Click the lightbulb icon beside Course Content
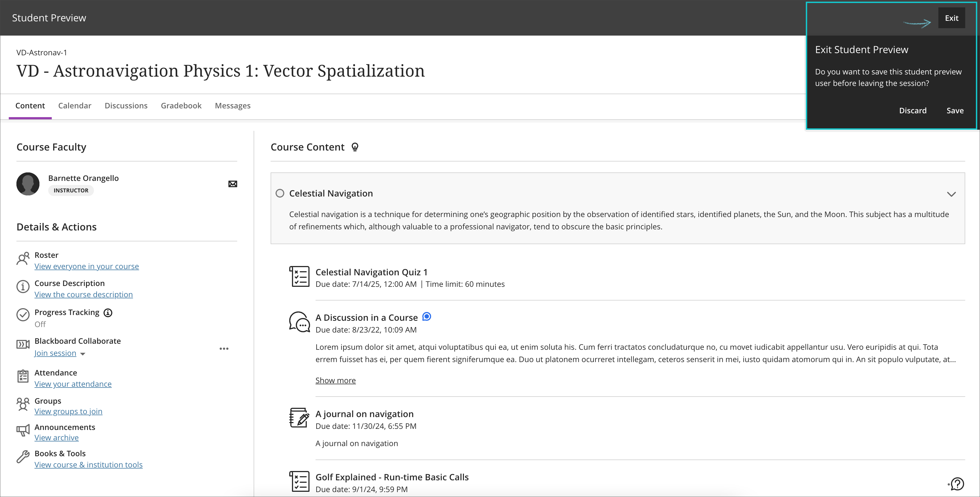This screenshot has width=980, height=497. 355,147
